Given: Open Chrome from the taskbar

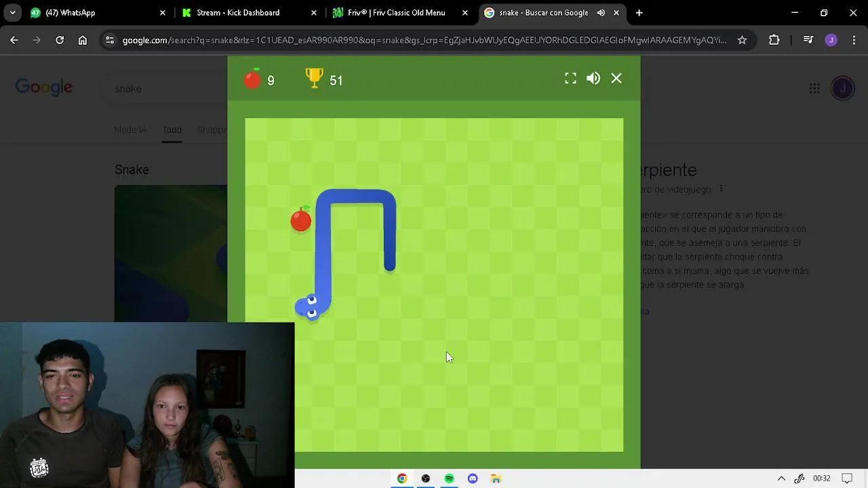Looking at the screenshot, I should point(402,479).
